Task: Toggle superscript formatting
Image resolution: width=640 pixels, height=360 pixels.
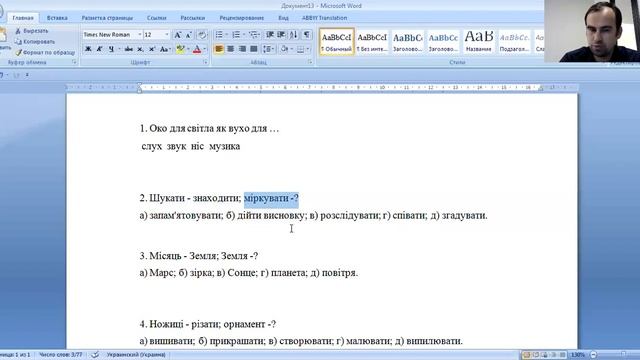Action: pyautogui.click(x=152, y=49)
